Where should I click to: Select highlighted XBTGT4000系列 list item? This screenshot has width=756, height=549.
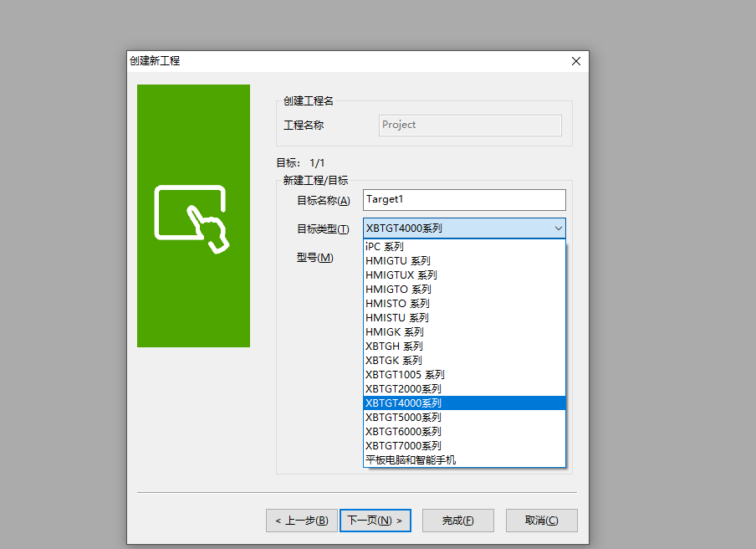tap(464, 403)
